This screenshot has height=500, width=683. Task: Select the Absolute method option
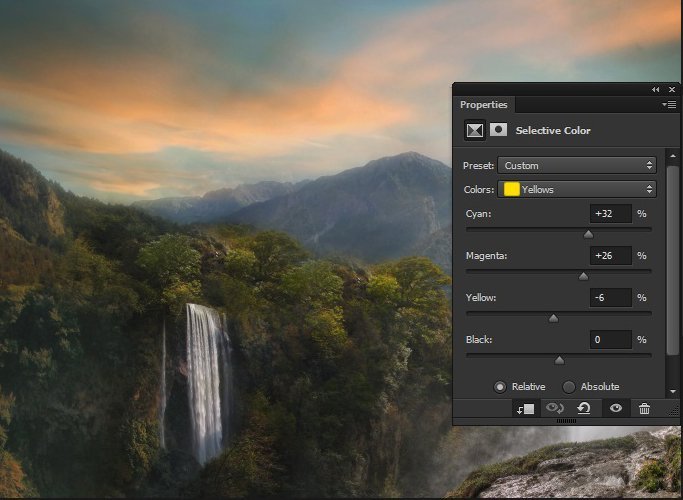[x=569, y=387]
